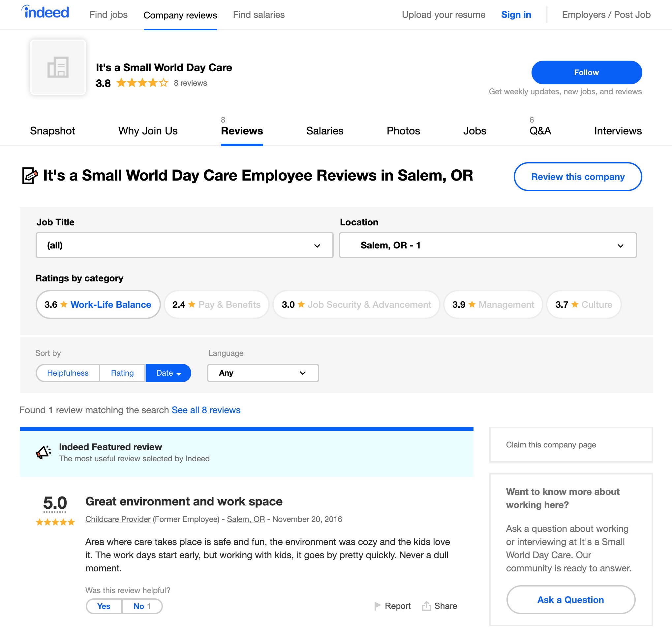Screen dimensions: 672x630
Task: Open the Childcare Provider job link
Action: (x=118, y=519)
